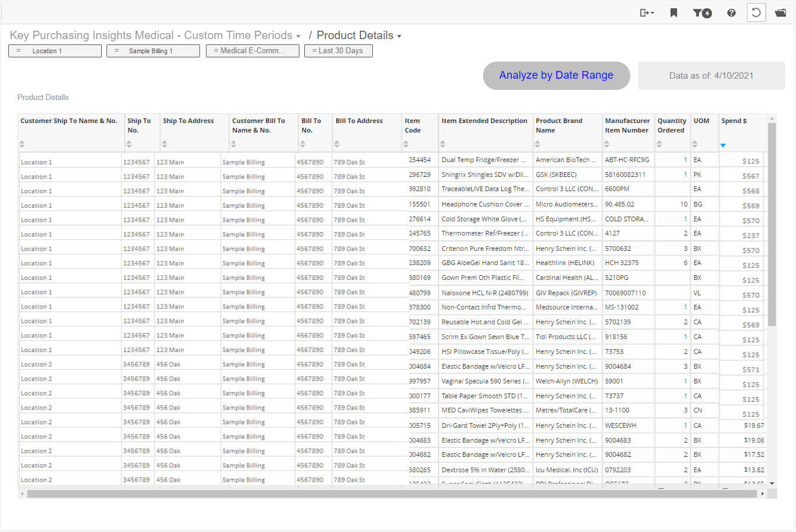
Task: Click Analyze by Date Range button
Action: pyautogui.click(x=556, y=75)
